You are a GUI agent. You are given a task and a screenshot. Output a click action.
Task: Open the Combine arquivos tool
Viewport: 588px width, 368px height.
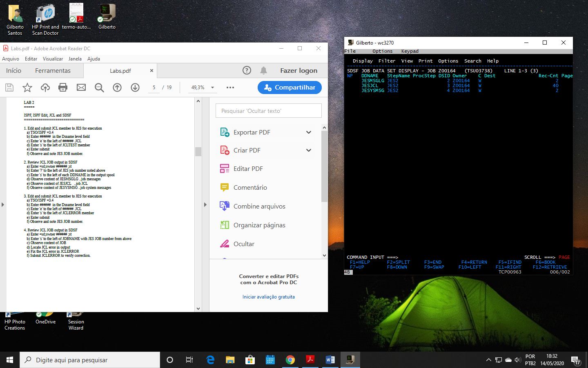(x=259, y=206)
